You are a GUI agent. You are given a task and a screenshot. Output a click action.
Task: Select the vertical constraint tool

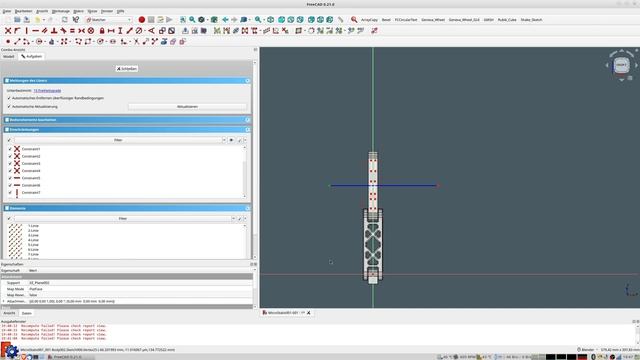click(27, 31)
